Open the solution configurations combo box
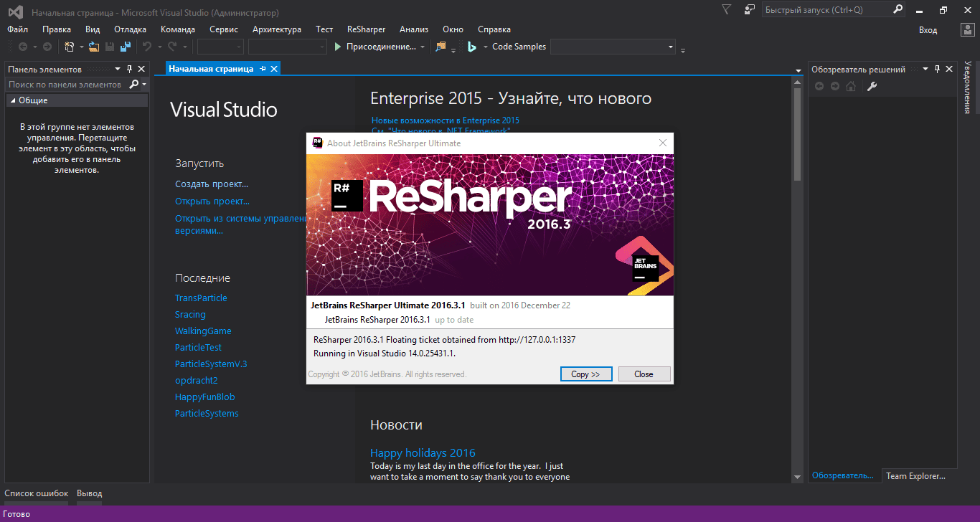This screenshot has height=522, width=980. [220, 47]
